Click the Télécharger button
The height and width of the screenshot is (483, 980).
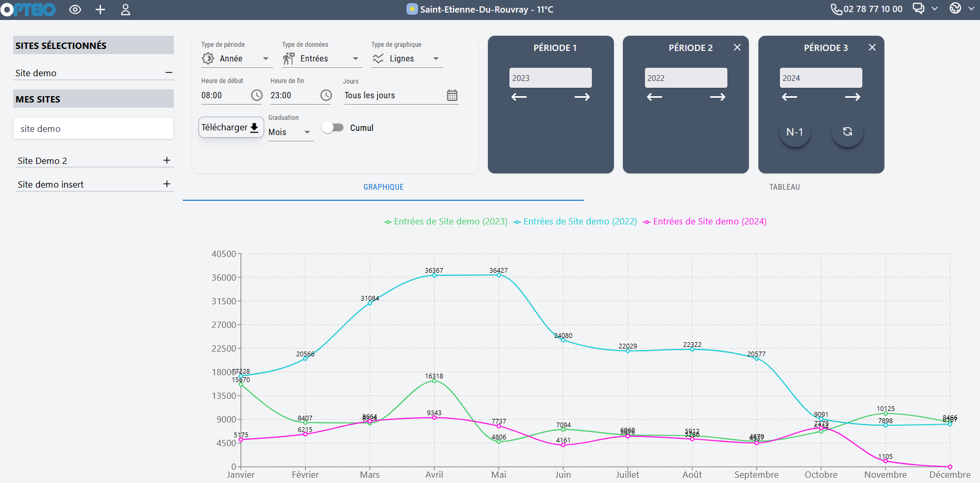tap(231, 127)
